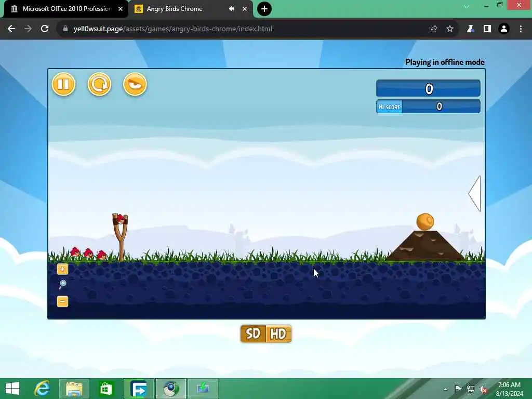Image resolution: width=532 pixels, height=399 pixels.
Task: Click the muted volume tray icon
Action: [483, 389]
